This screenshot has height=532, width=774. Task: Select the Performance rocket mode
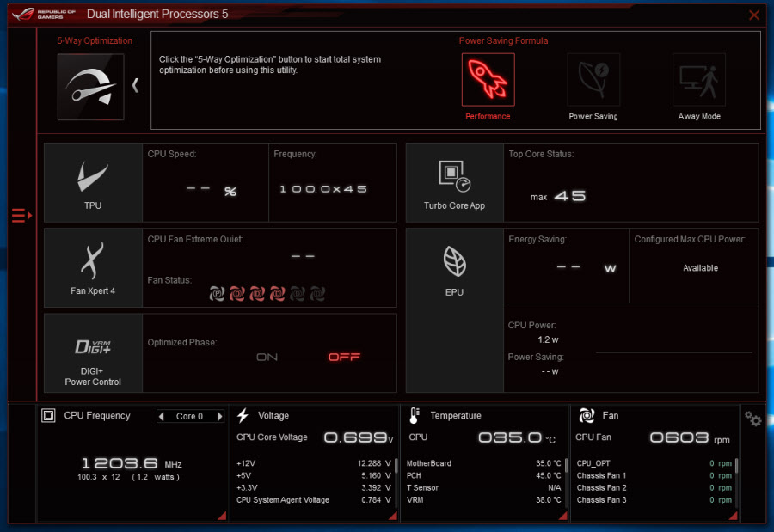488,79
